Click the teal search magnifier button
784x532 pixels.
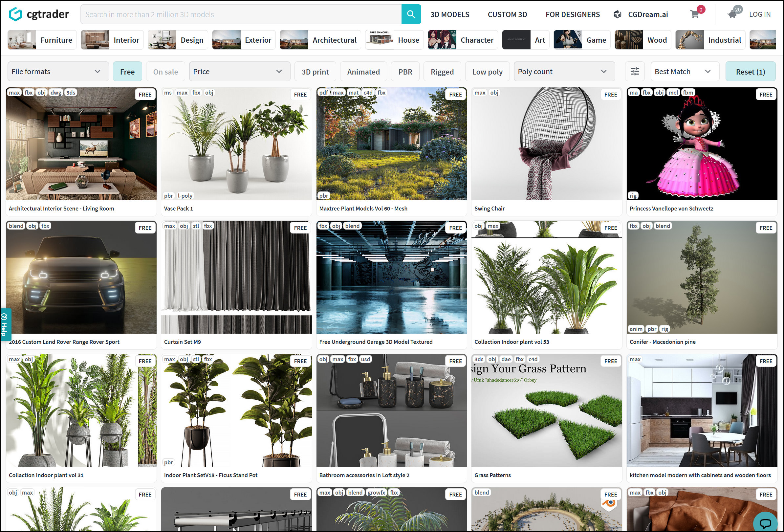(411, 14)
